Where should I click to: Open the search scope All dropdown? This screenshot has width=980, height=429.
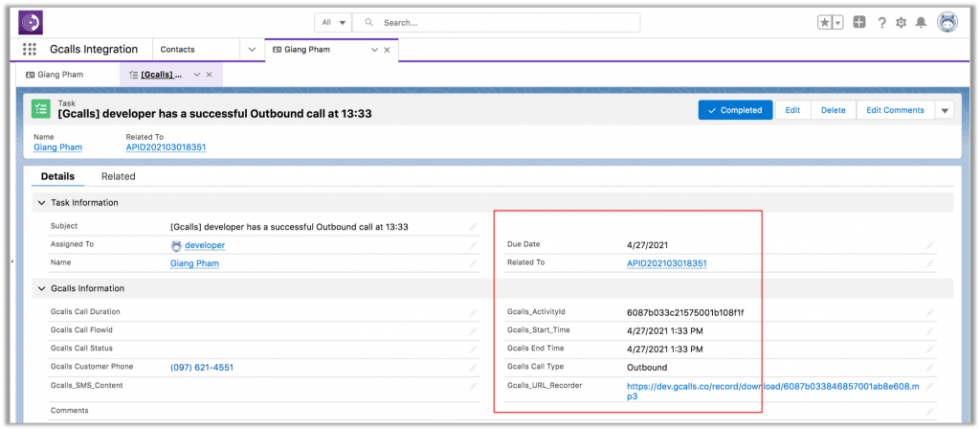pyautogui.click(x=334, y=23)
